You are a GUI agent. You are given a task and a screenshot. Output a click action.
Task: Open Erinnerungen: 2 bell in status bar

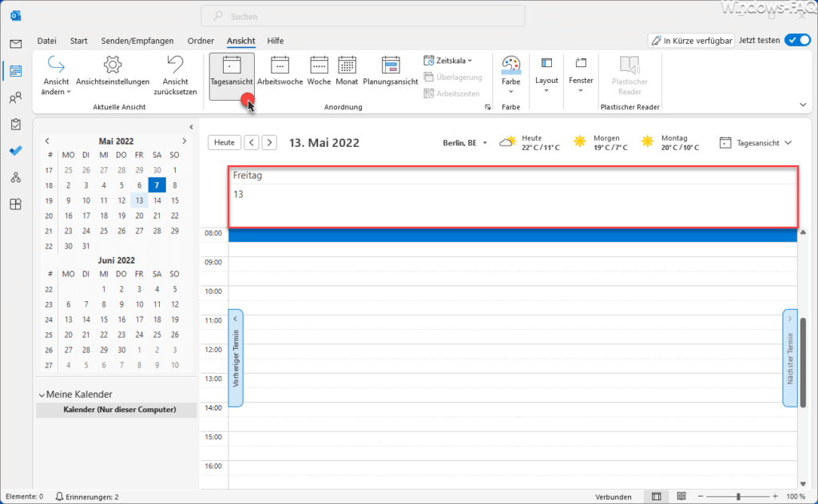87,497
